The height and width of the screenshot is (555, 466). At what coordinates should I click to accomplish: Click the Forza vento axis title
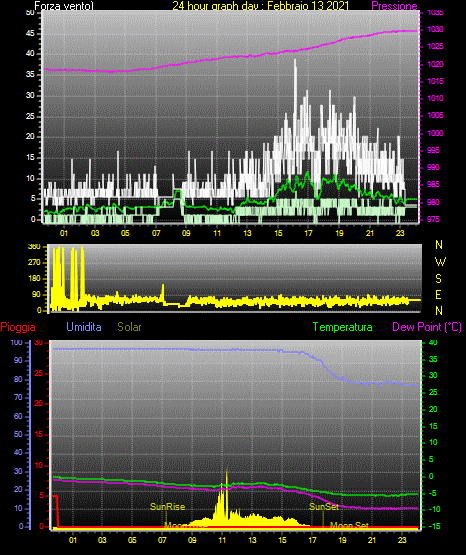pyautogui.click(x=64, y=6)
